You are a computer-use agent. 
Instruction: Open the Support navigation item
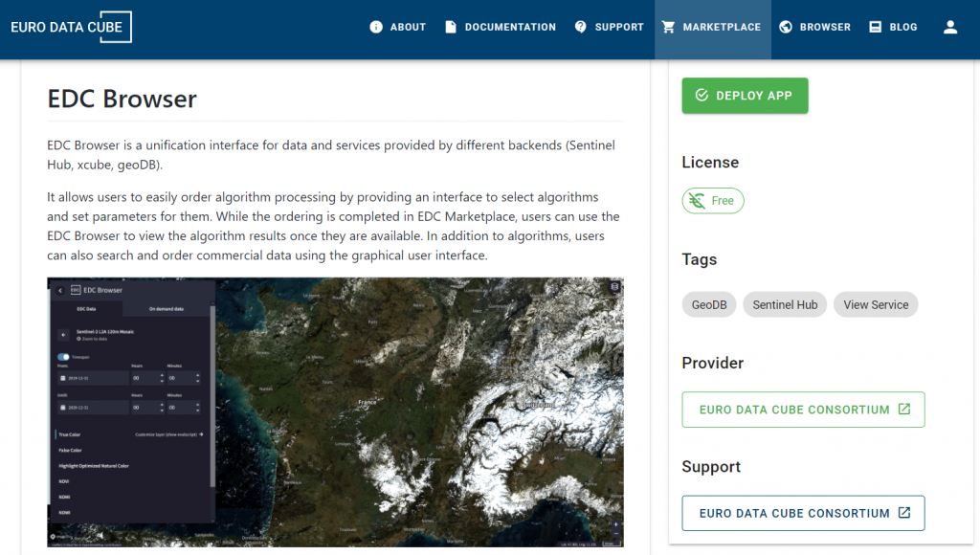pos(609,27)
